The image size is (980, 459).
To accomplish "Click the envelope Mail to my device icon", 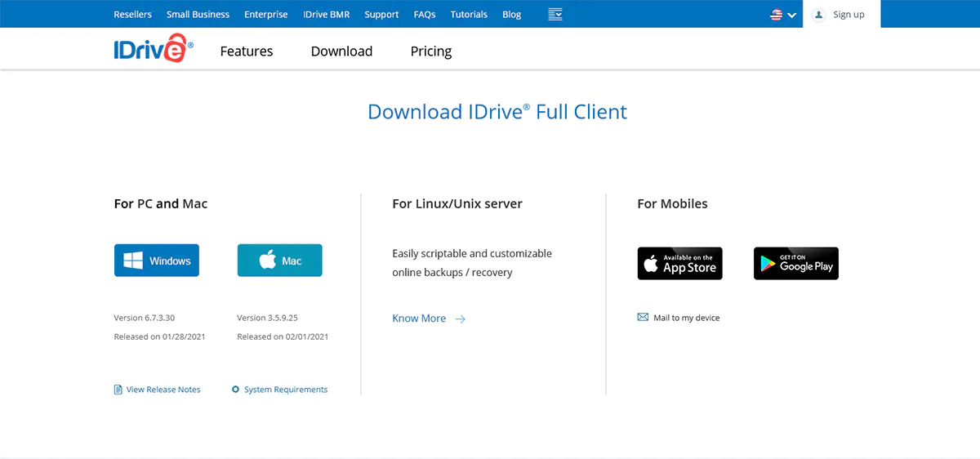I will (643, 318).
